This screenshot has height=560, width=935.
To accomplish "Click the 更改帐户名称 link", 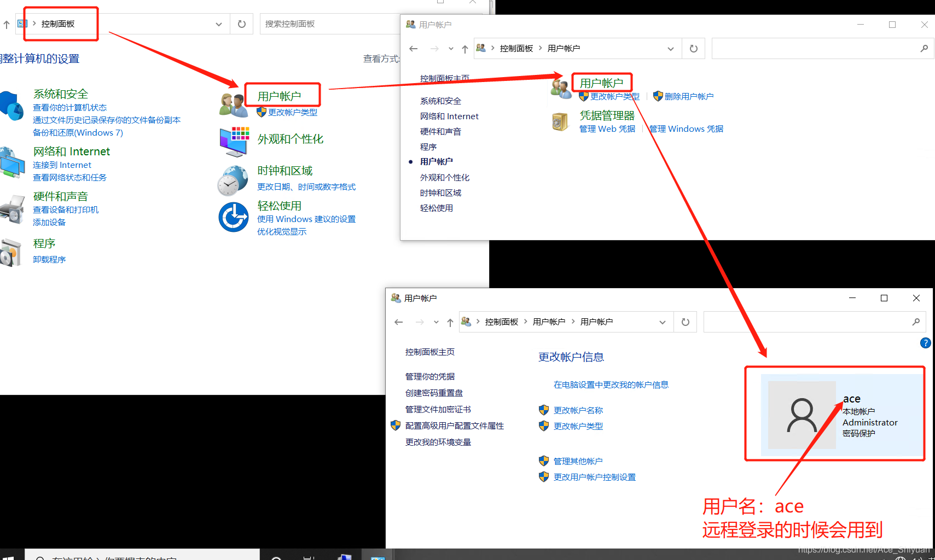I will pos(578,410).
